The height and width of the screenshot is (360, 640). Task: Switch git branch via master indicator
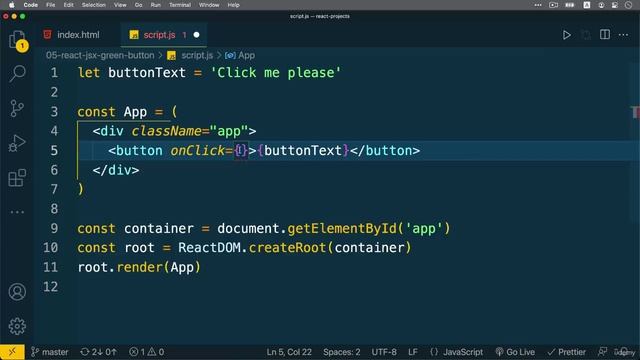coord(49,352)
